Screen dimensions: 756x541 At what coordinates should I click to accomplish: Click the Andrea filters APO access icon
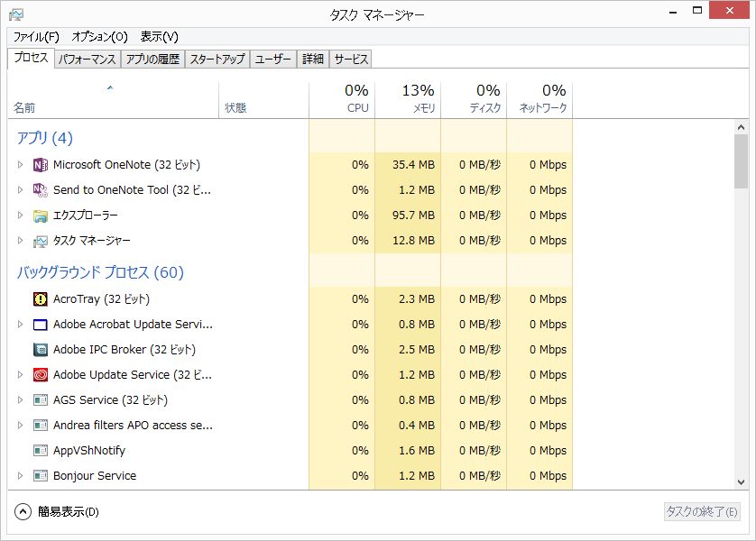[41, 426]
